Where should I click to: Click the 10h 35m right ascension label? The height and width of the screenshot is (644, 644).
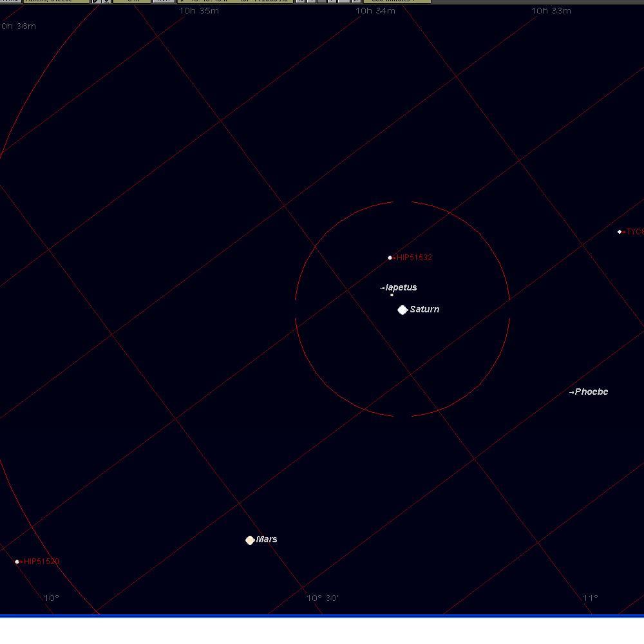click(199, 11)
